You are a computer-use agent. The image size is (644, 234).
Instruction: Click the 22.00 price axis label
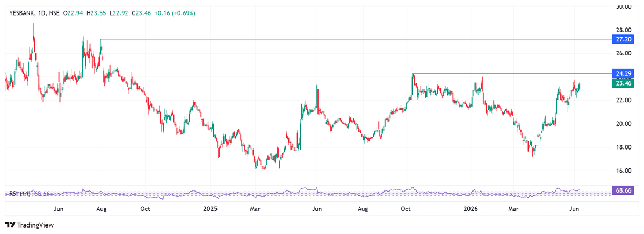click(624, 101)
